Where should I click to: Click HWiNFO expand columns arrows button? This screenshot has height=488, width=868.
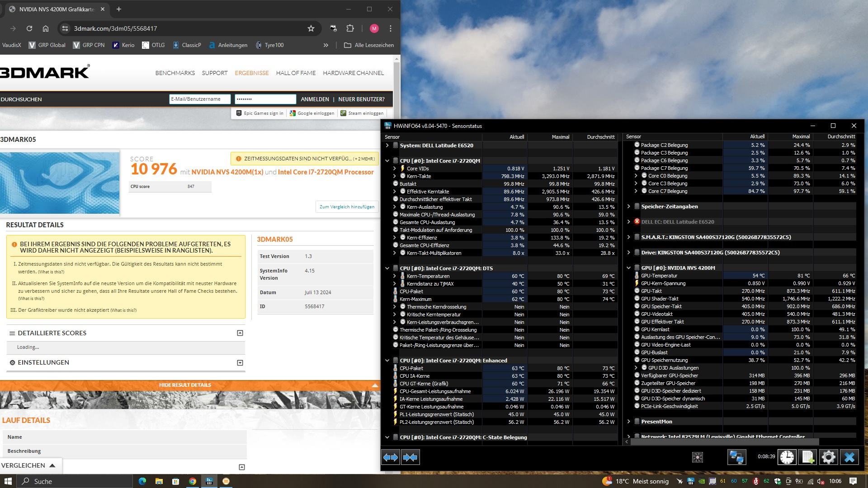coord(391,457)
